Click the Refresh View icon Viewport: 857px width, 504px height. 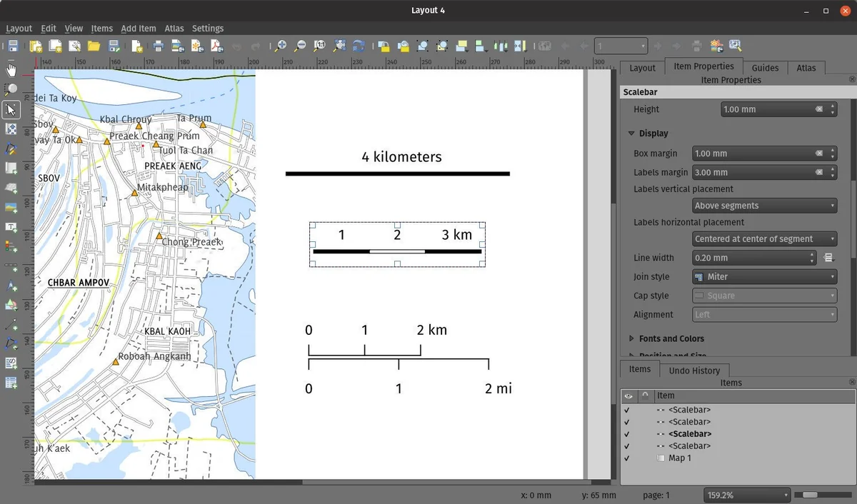359,46
